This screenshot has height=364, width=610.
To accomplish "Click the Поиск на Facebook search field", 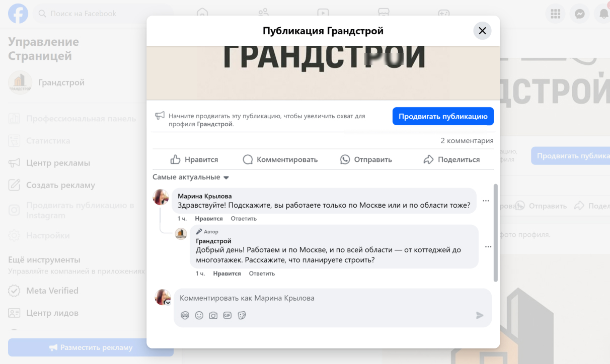I will [x=104, y=14].
